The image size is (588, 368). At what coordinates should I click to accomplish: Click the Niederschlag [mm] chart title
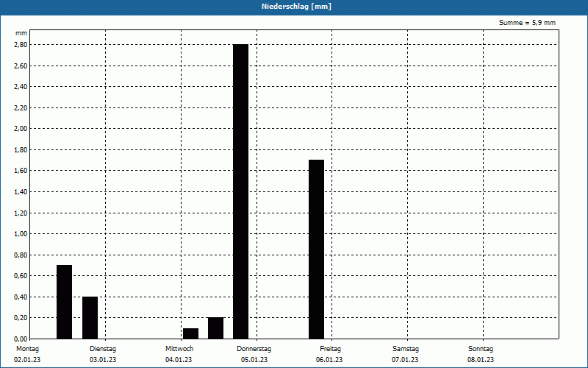pyautogui.click(x=296, y=7)
